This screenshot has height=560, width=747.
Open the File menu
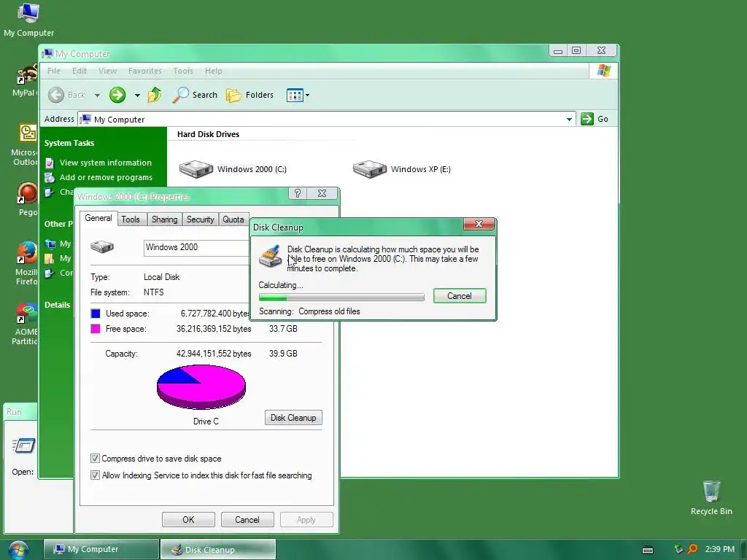coord(54,71)
